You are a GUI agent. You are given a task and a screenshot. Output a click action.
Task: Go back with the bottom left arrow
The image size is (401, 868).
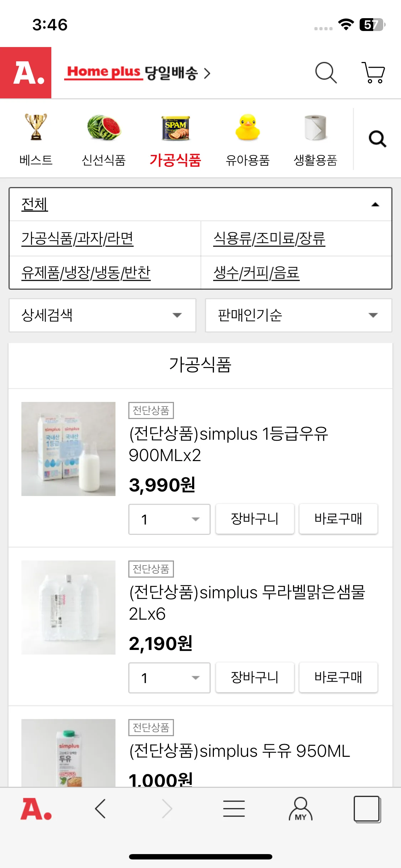pos(101,808)
